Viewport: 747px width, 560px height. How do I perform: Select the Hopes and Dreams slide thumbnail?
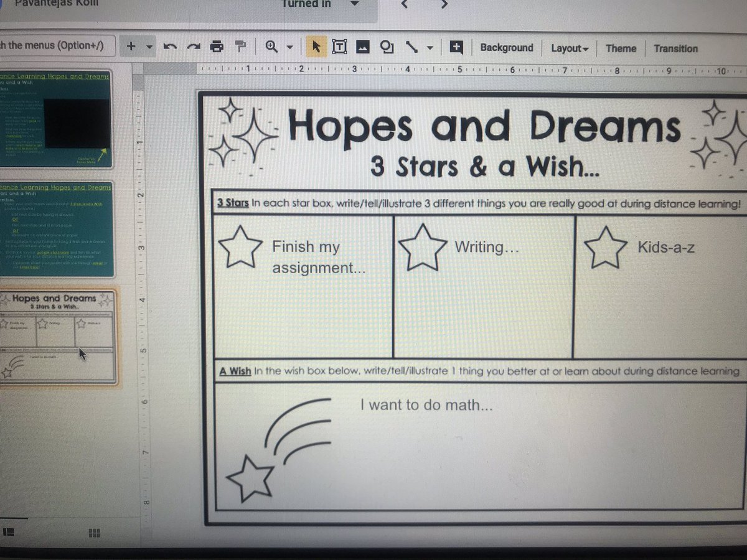point(57,337)
